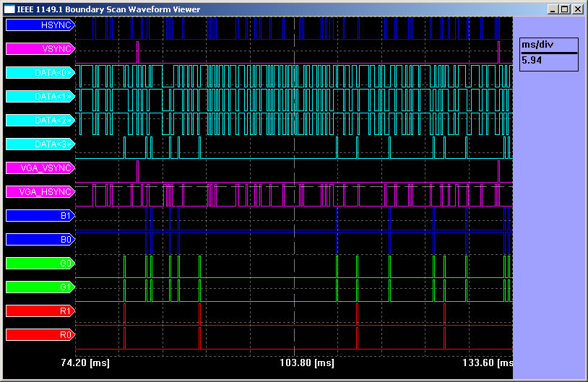
Task: Click the DATA<1> signal tag
Action: 40,97
